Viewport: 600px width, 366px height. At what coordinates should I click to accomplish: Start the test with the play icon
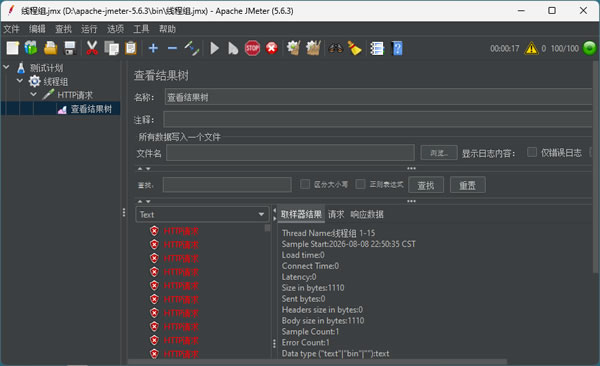point(215,48)
